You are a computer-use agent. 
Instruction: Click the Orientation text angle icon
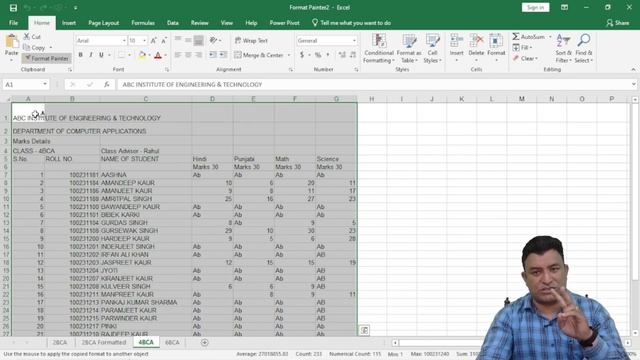(x=213, y=40)
